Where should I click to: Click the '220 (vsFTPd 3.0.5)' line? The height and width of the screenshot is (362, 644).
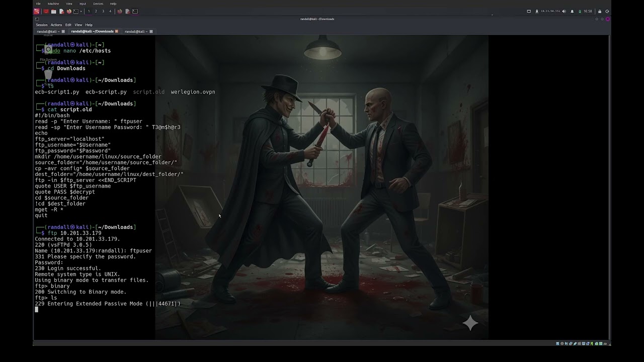63,245
